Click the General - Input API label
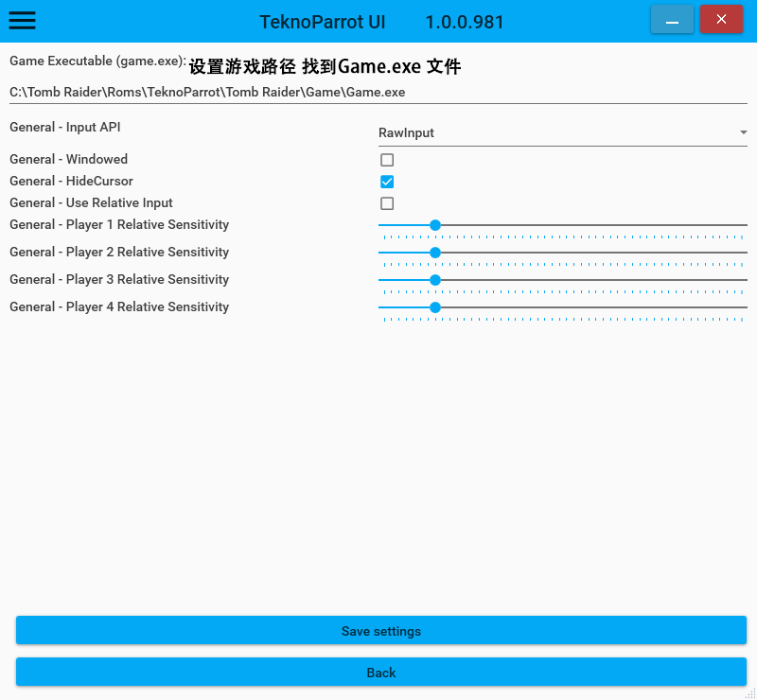The width and height of the screenshot is (757, 700). point(65,127)
